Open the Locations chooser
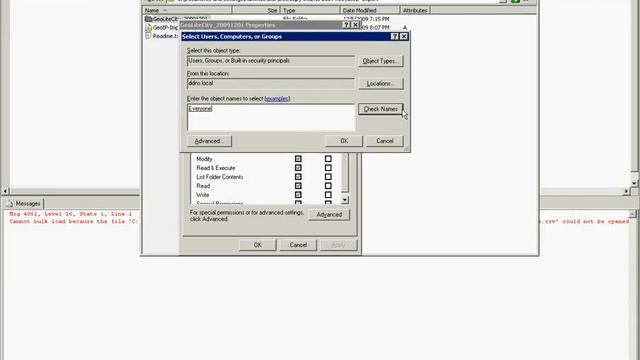Viewport: 640px width, 360px height. point(380,84)
